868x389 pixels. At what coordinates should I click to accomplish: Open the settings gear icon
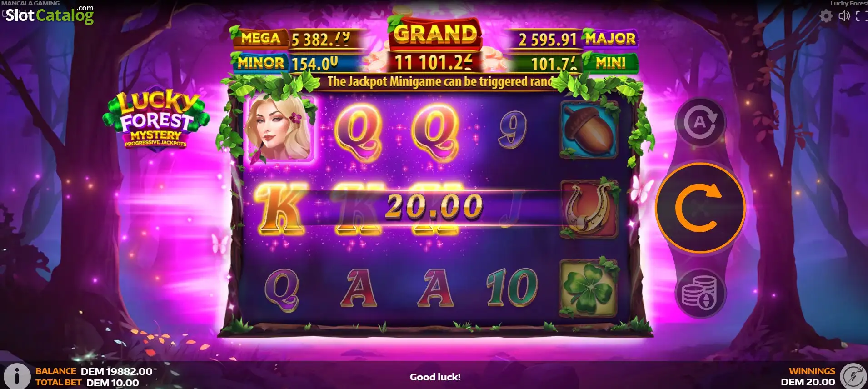(826, 16)
